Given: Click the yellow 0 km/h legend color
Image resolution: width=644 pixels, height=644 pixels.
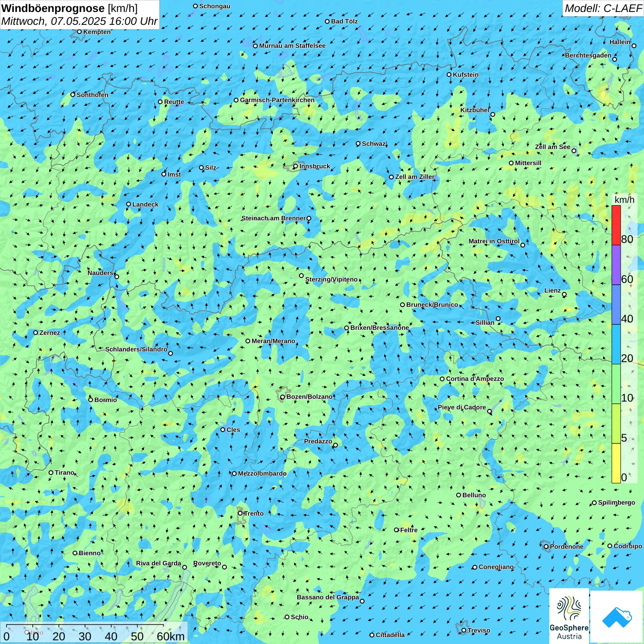Looking at the screenshot, I should click(616, 463).
